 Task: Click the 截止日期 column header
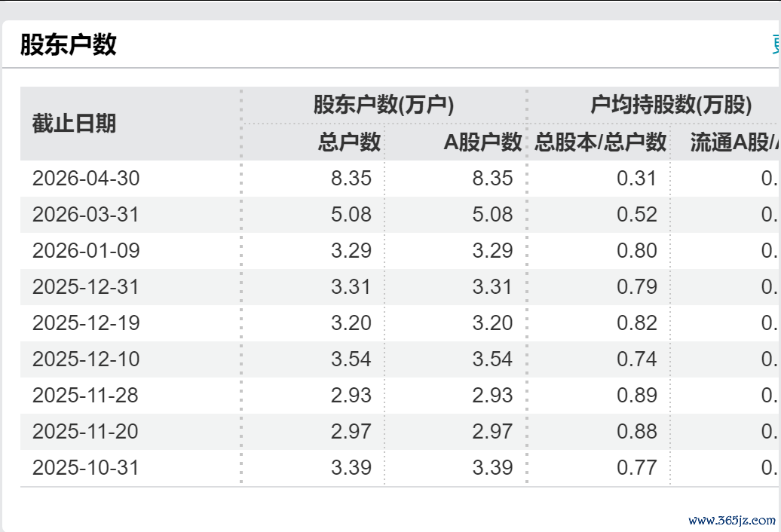click(74, 124)
